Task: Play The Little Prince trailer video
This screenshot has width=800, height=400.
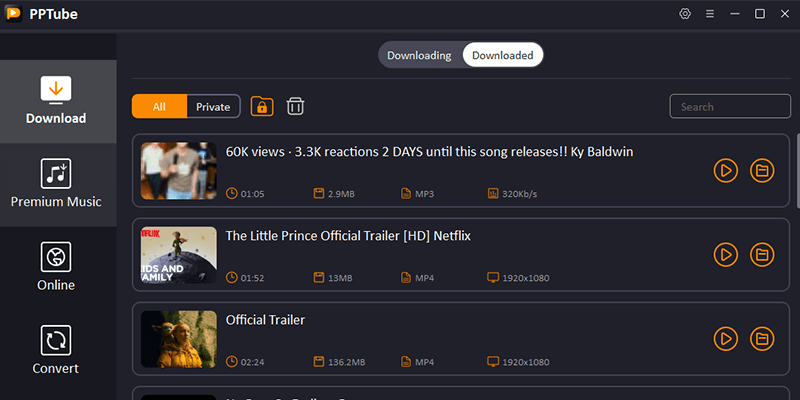Action: [x=726, y=255]
